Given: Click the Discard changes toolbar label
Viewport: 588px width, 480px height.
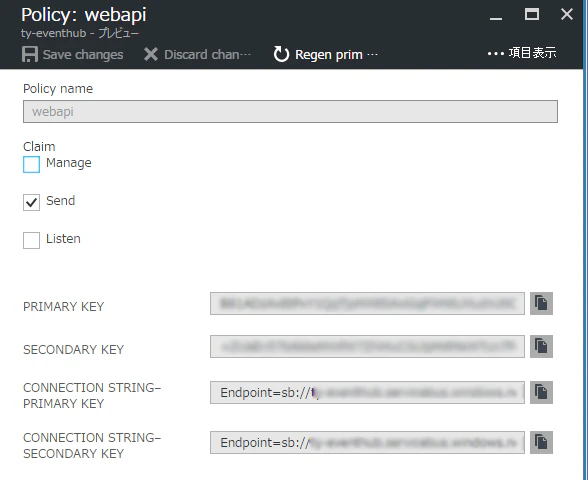Looking at the screenshot, I should click(x=207, y=55).
